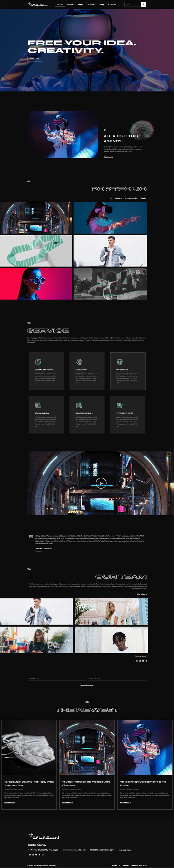Click Read More on the Face Mask post
This screenshot has width=174, height=868.
pos(9,803)
